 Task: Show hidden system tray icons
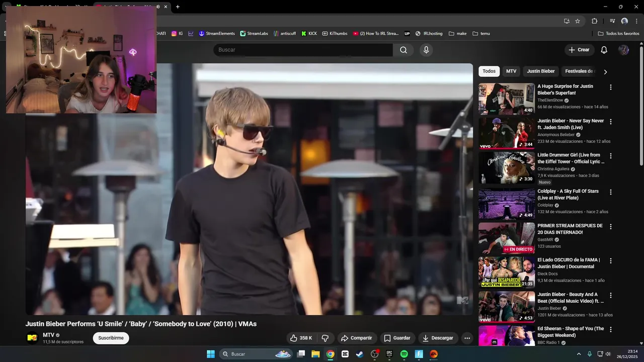click(x=579, y=354)
